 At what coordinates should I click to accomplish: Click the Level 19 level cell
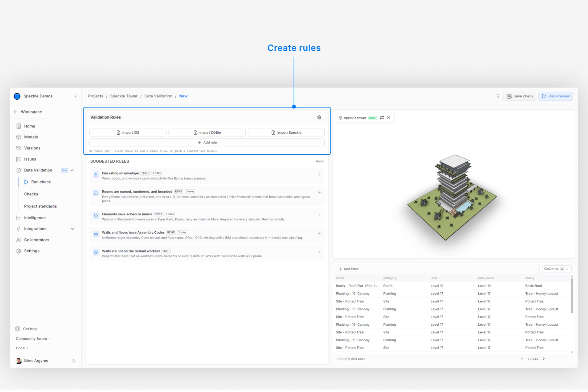click(437, 286)
